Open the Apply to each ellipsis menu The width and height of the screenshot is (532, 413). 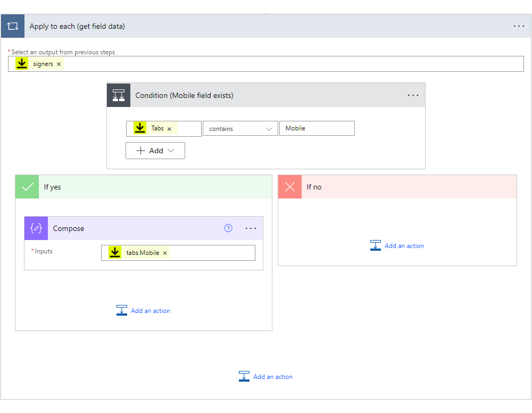click(519, 26)
